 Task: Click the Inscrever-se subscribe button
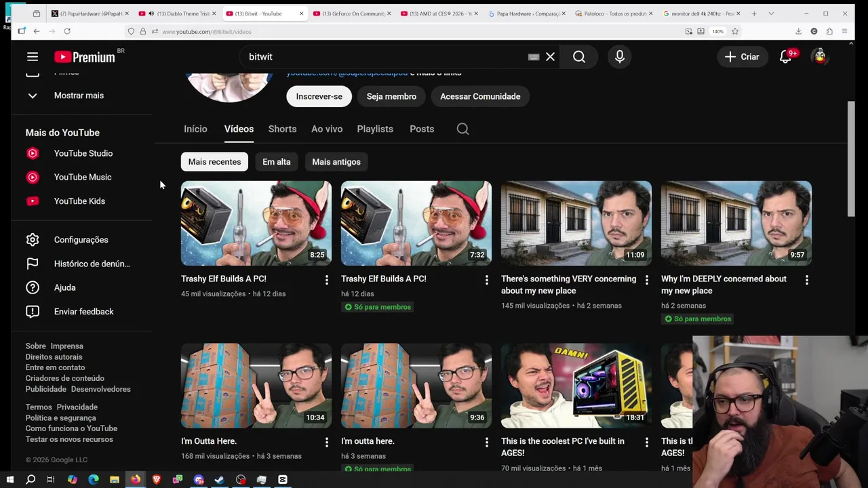(x=319, y=96)
